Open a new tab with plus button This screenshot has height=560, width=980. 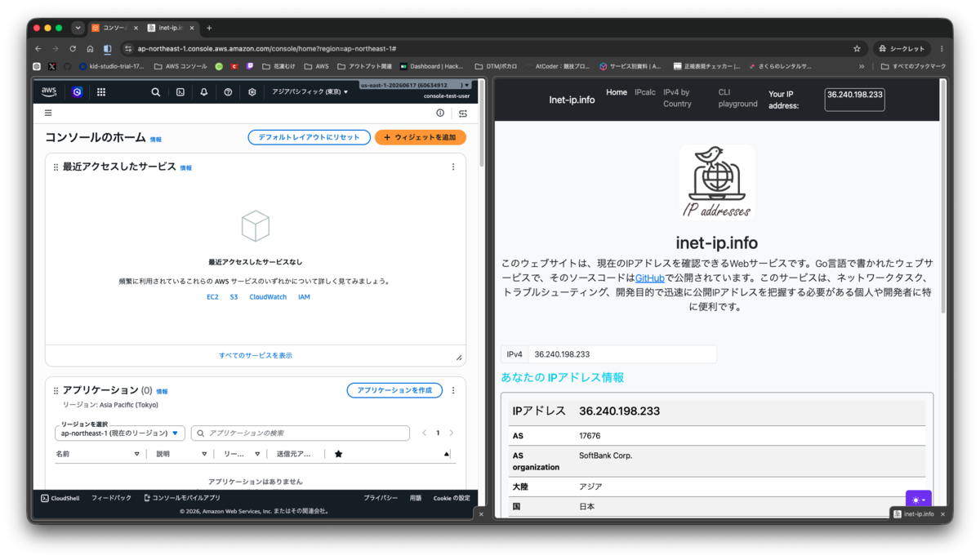tap(209, 28)
